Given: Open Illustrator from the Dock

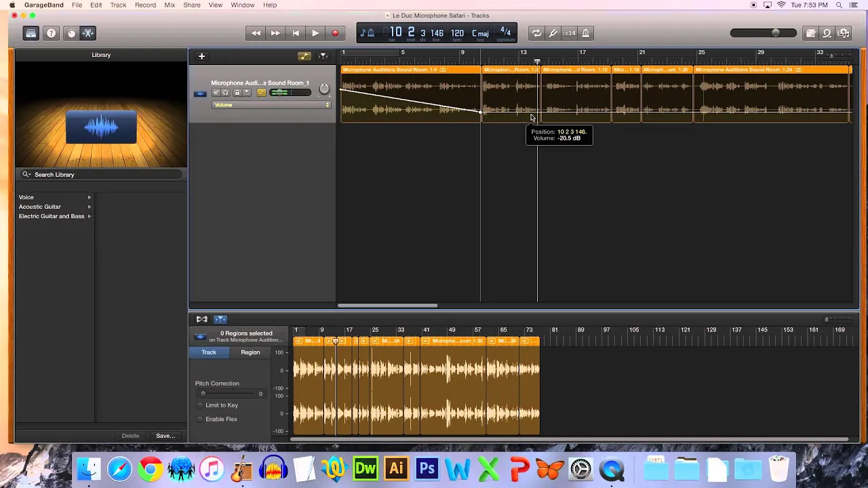Looking at the screenshot, I should tap(397, 469).
